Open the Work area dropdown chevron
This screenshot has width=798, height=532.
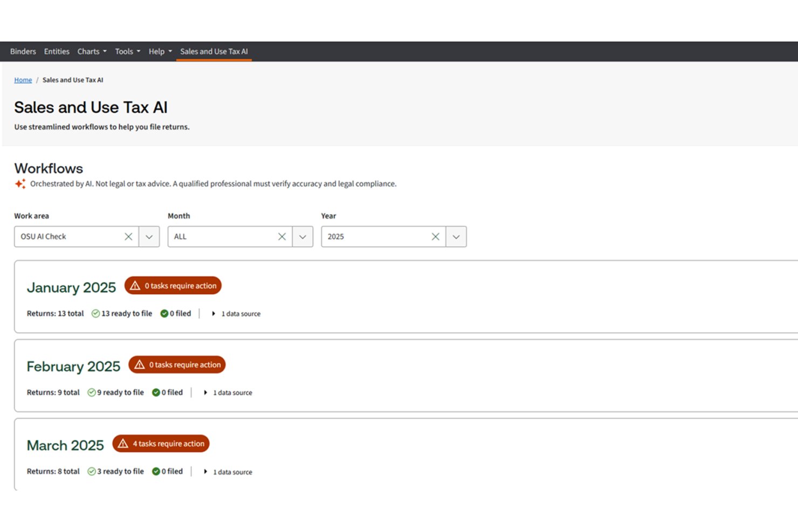point(149,237)
